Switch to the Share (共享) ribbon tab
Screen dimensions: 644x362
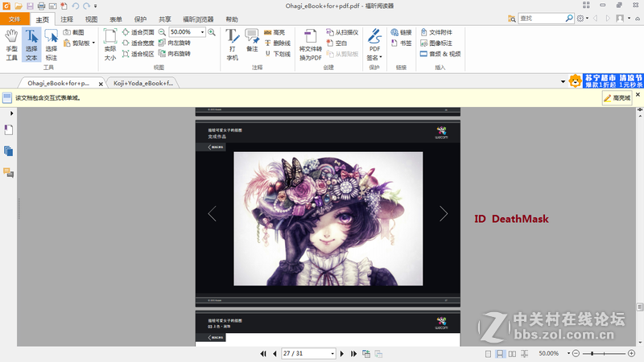[165, 19]
